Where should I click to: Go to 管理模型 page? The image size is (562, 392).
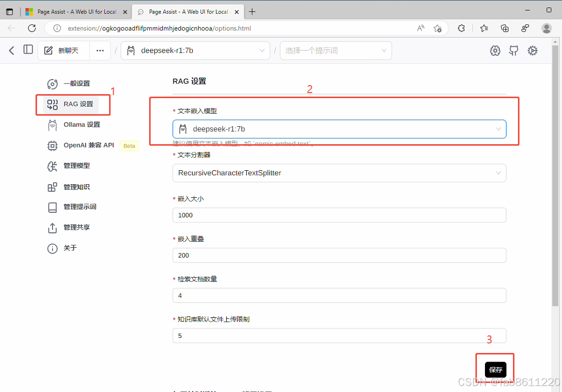click(x=77, y=166)
